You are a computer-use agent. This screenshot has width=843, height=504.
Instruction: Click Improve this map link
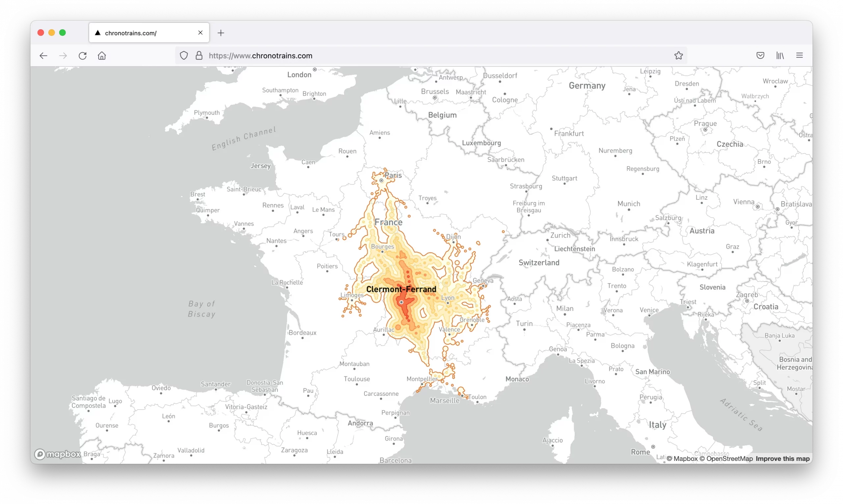point(782,459)
